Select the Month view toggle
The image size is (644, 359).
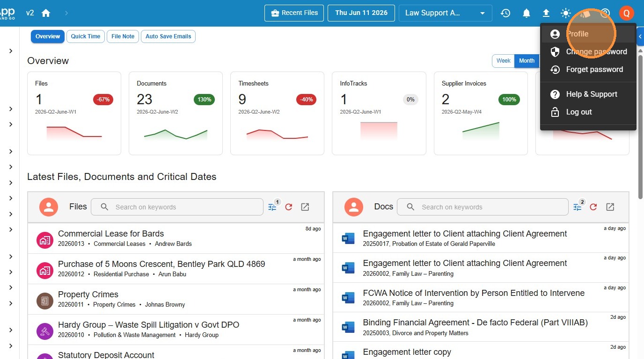click(x=527, y=61)
